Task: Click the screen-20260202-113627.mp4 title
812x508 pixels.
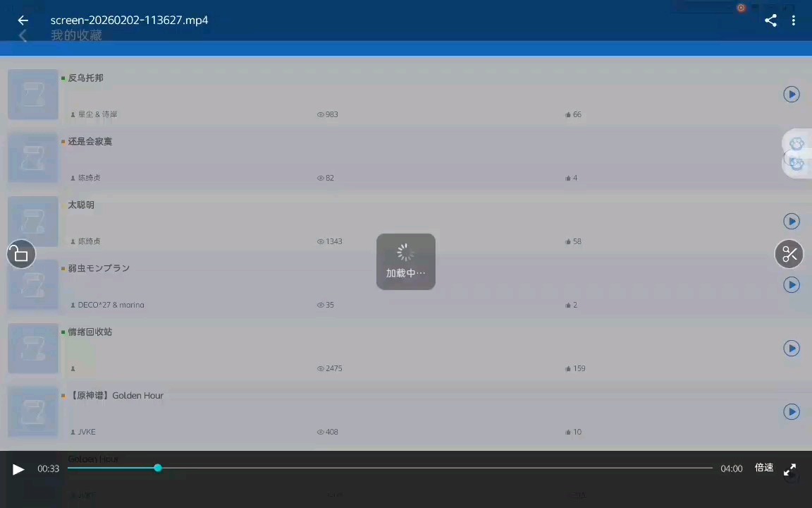Action: (129, 20)
